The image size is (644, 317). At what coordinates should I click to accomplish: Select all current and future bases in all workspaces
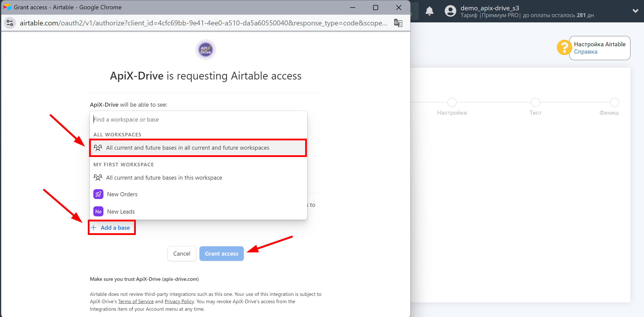point(198,148)
